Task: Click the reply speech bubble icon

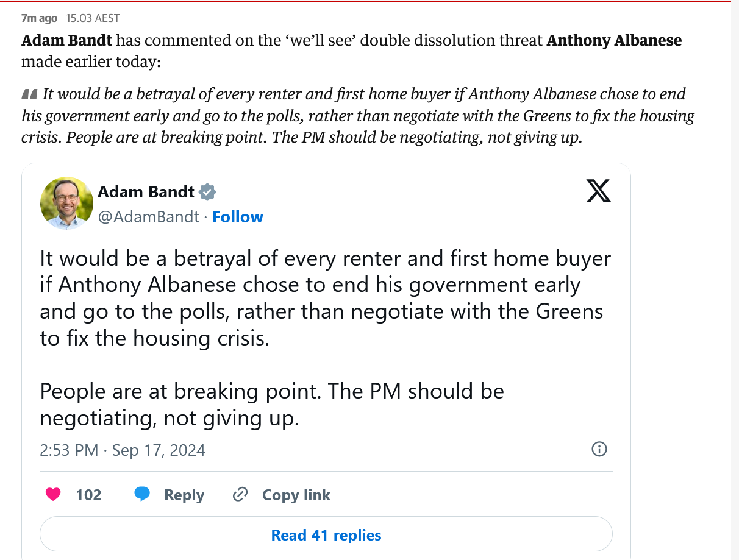Action: coord(142,494)
